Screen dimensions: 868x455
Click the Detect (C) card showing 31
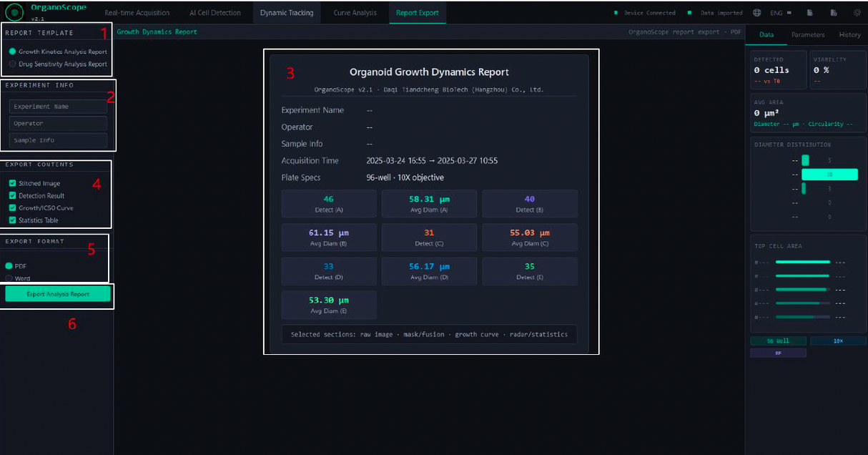(429, 237)
